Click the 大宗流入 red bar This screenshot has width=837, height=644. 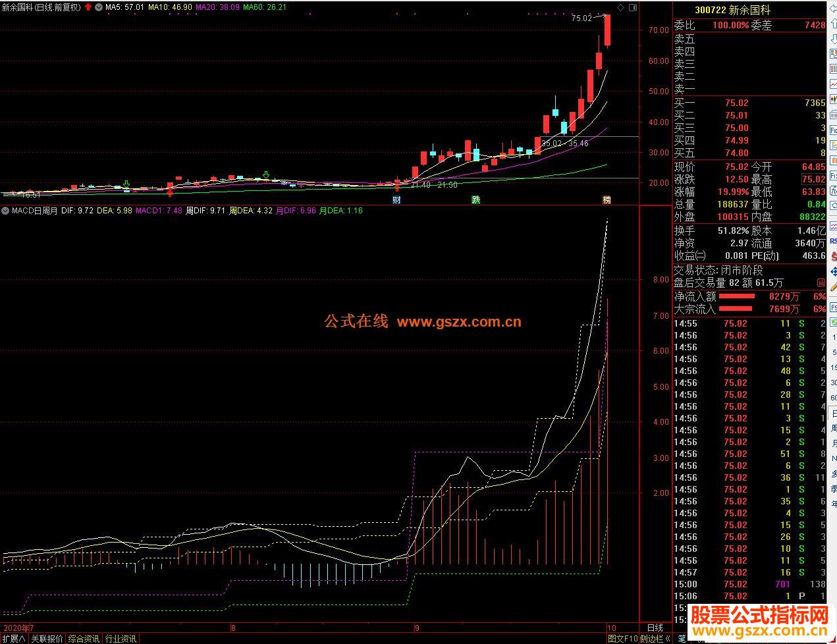click(x=737, y=309)
